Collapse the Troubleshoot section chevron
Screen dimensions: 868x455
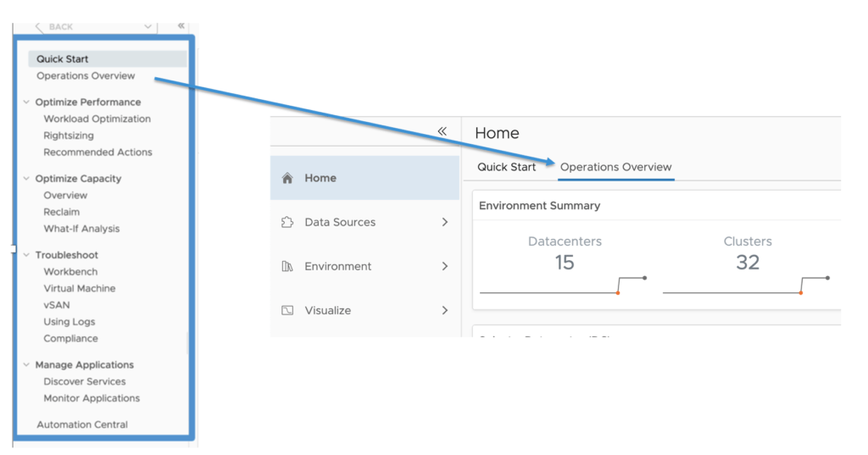(27, 255)
